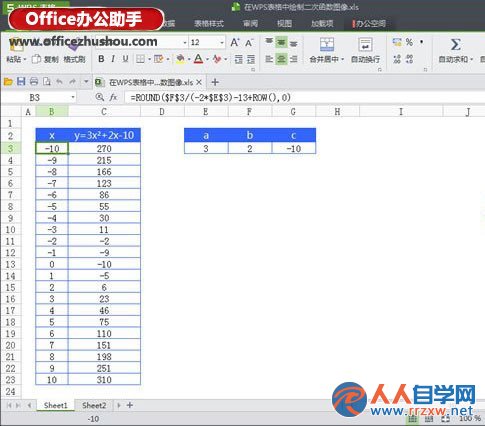Toggle Underline formatting button
Screen dimensions: 485x426
(125, 59)
